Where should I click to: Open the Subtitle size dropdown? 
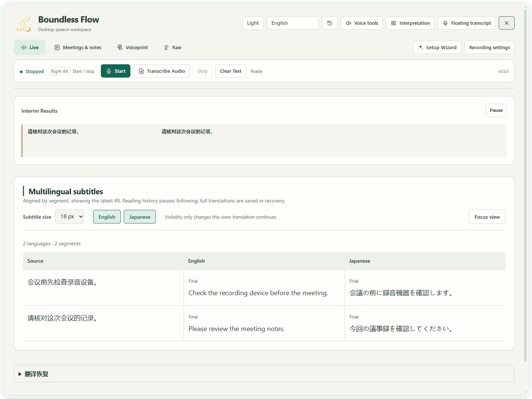[x=70, y=216]
